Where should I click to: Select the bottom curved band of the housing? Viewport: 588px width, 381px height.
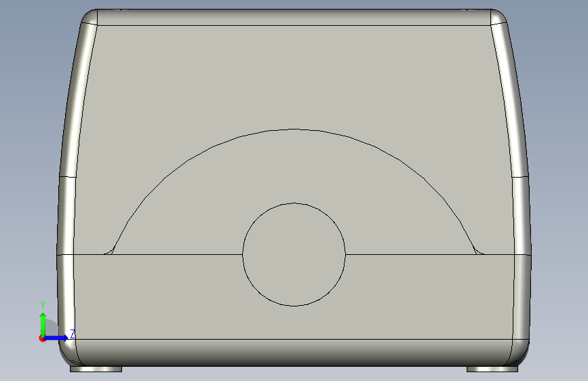(x=294, y=353)
